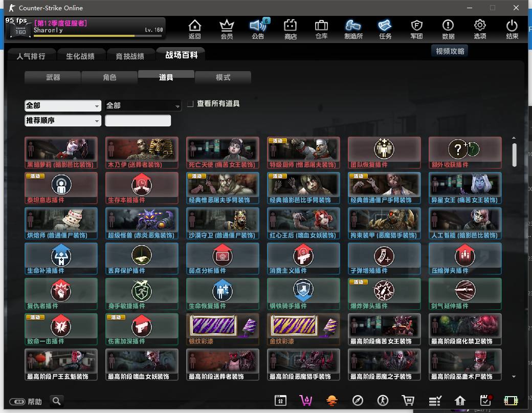Click the 结束 power icon
The width and height of the screenshot is (532, 413).
(x=512, y=29)
